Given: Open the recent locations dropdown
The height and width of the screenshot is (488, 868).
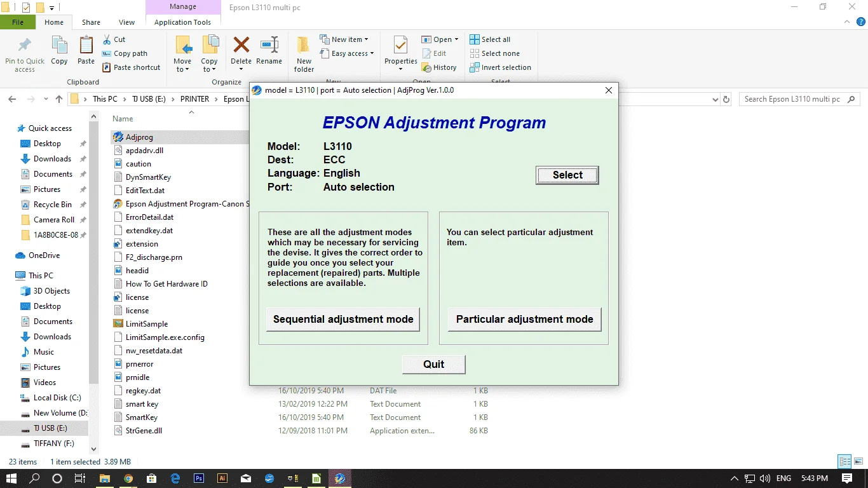Looking at the screenshot, I should (x=44, y=100).
